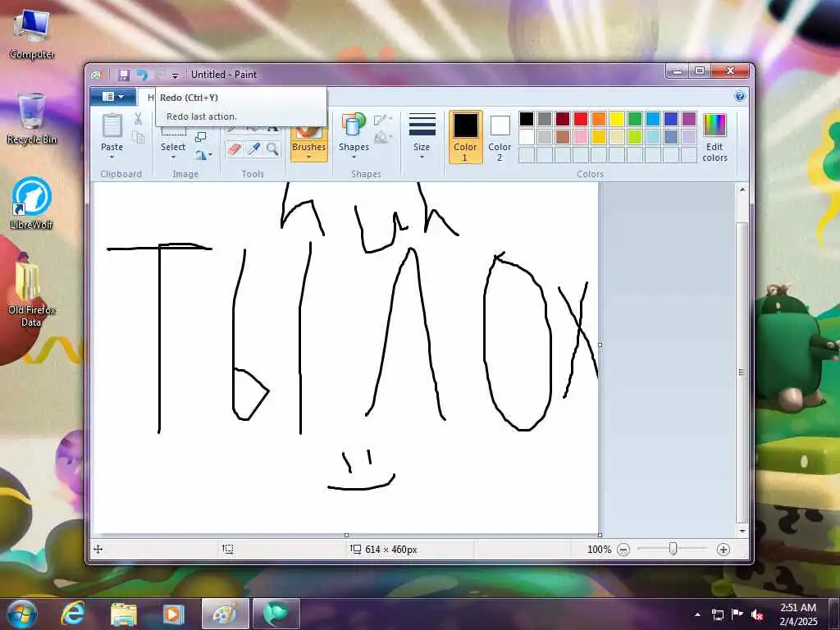This screenshot has width=840, height=630.
Task: Click the vertical scrollbar down arrow
Action: (x=742, y=531)
